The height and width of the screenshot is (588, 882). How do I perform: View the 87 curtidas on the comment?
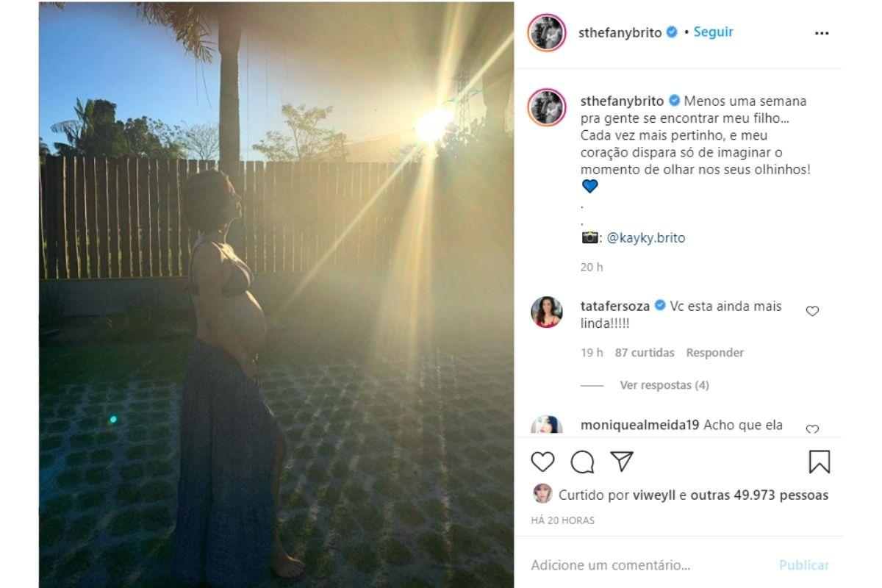(x=645, y=353)
